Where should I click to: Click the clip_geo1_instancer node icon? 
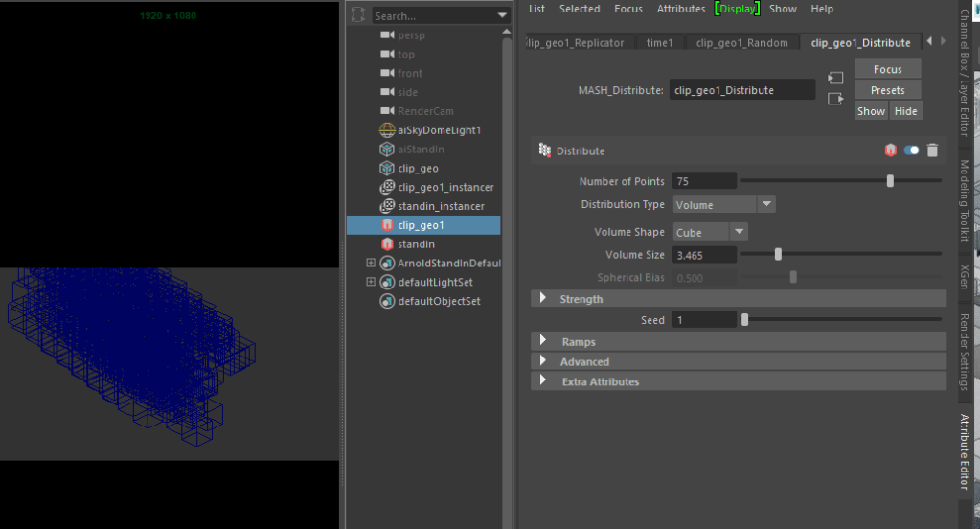tap(388, 188)
